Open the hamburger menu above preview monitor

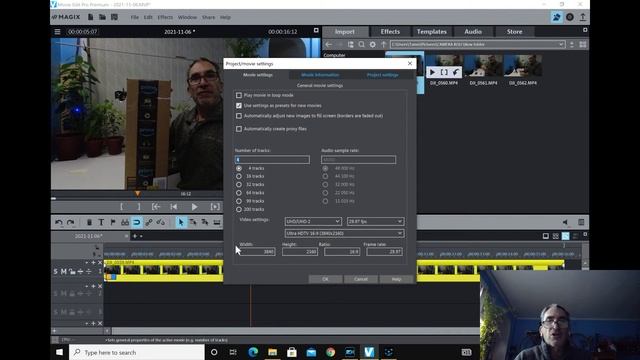tap(57, 31)
